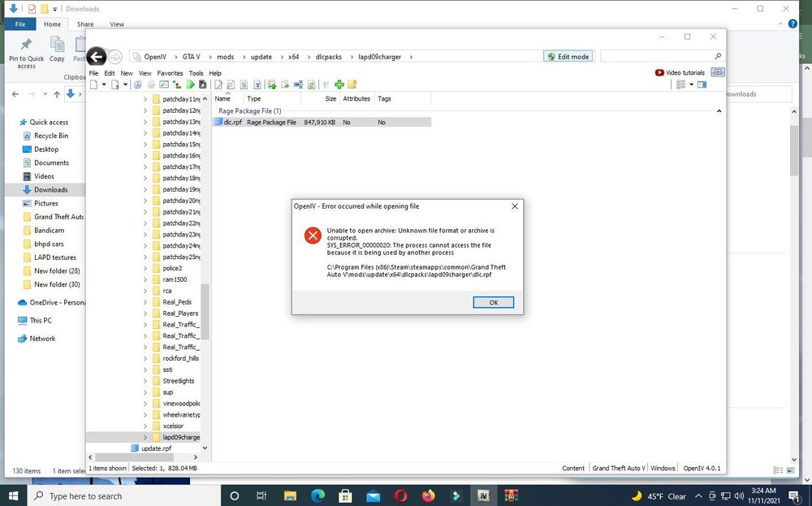Viewport: 812px width, 506px height.
Task: Open the OpenIV Help menu
Action: tap(215, 73)
